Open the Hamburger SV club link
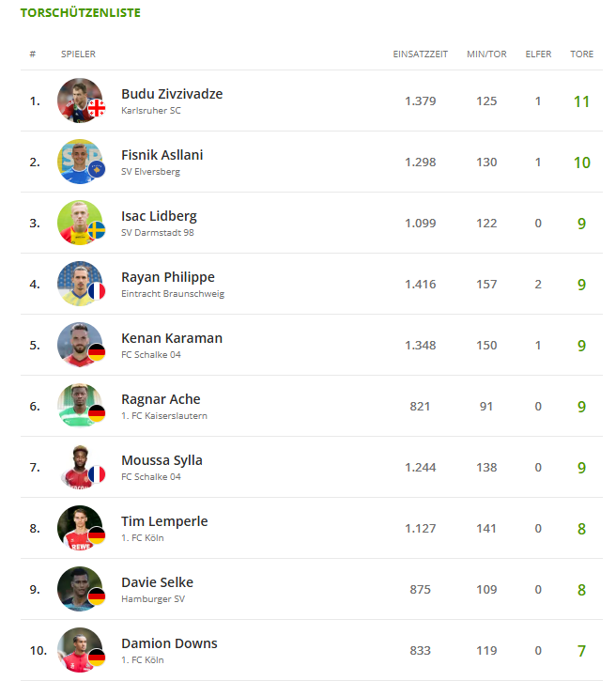Viewport: 616px width, 681px height. tap(152, 598)
